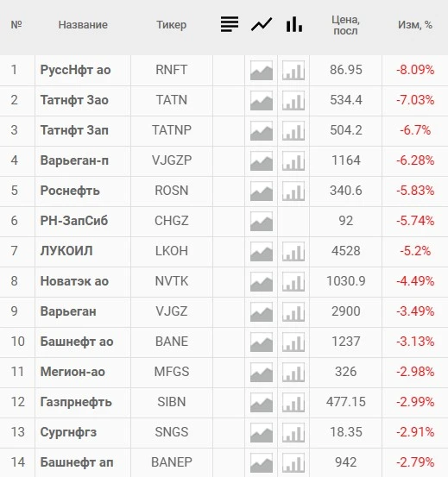Click the Название column header
Image resolution: width=448 pixels, height=477 pixels.
[83, 25]
